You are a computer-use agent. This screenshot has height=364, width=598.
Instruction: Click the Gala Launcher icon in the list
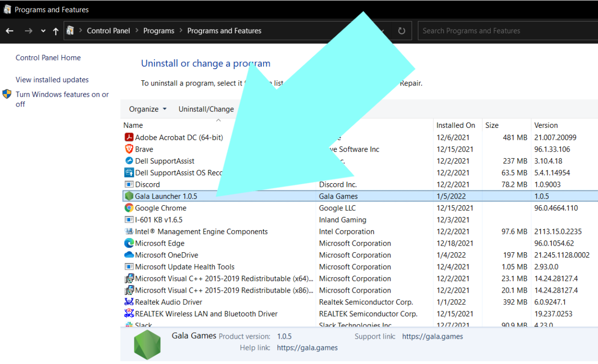pos(129,196)
